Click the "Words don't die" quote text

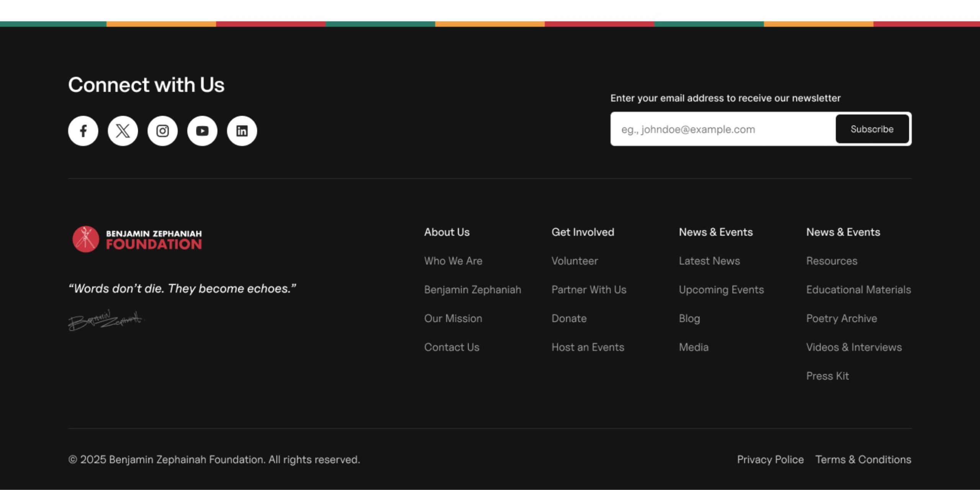182,288
